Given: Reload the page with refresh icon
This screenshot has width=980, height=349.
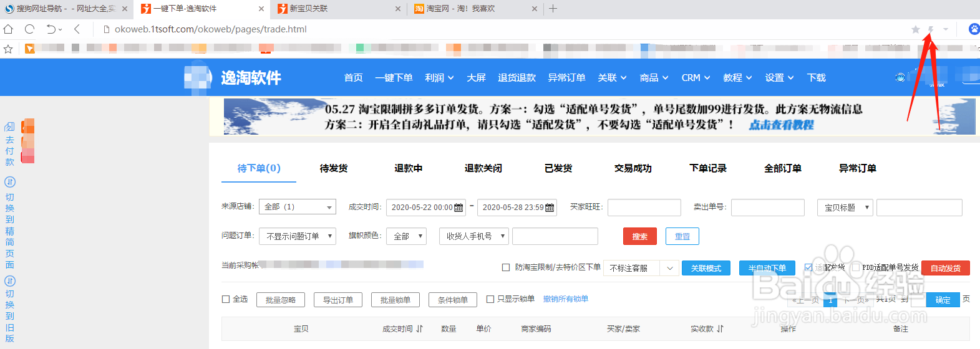Looking at the screenshot, I should click(x=29, y=29).
